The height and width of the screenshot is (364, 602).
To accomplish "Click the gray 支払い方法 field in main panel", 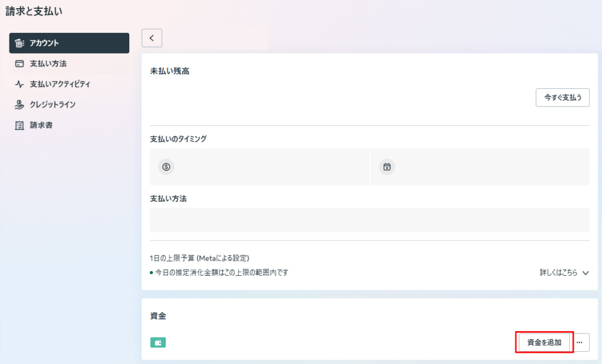I will click(x=369, y=220).
